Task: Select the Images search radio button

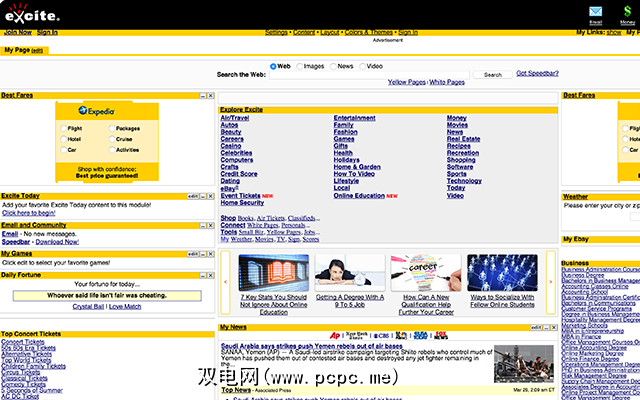Action: [x=300, y=66]
